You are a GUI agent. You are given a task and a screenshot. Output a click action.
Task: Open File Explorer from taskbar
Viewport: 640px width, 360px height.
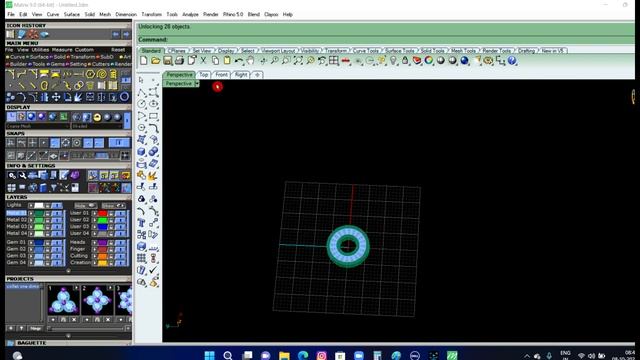[284, 355]
